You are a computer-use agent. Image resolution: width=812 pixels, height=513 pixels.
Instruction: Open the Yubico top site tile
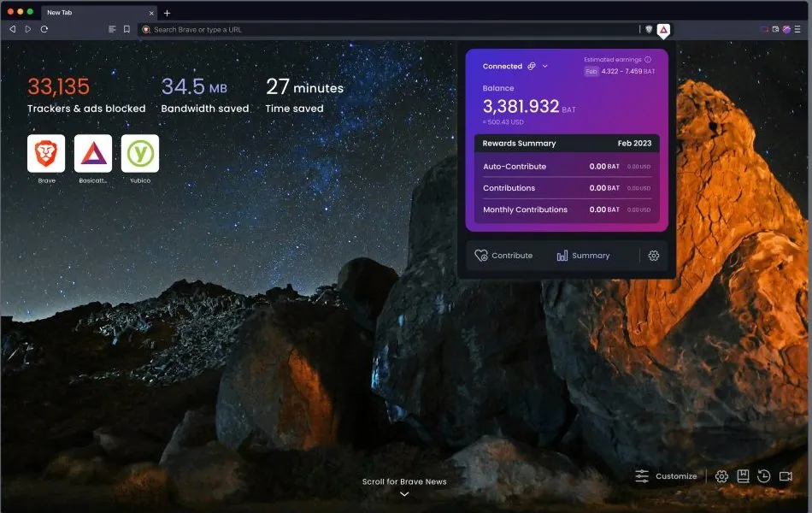(139, 154)
